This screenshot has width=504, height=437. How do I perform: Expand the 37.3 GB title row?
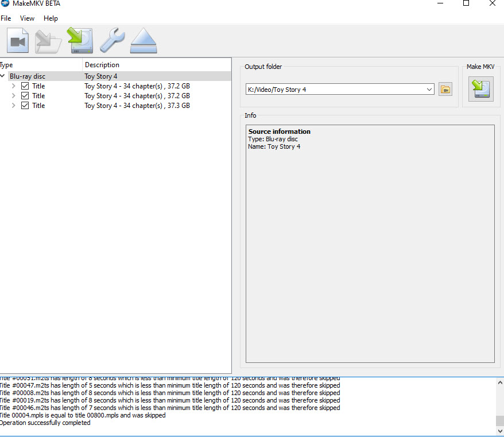(14, 106)
